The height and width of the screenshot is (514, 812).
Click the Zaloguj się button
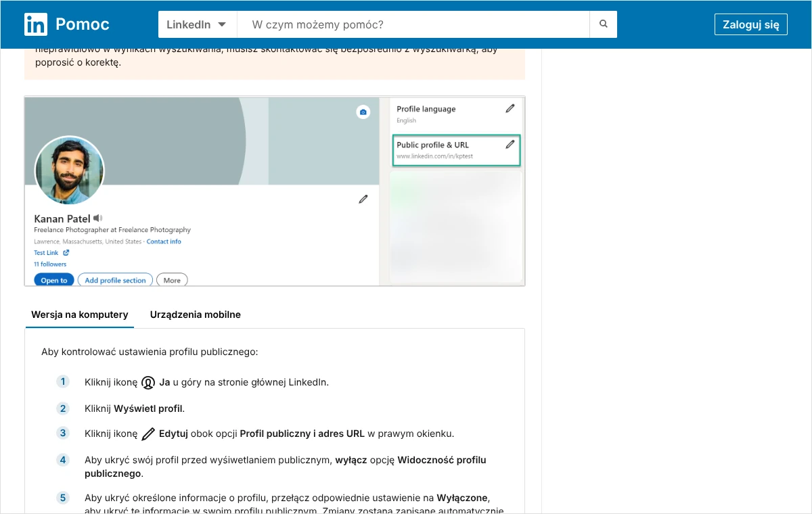click(751, 24)
